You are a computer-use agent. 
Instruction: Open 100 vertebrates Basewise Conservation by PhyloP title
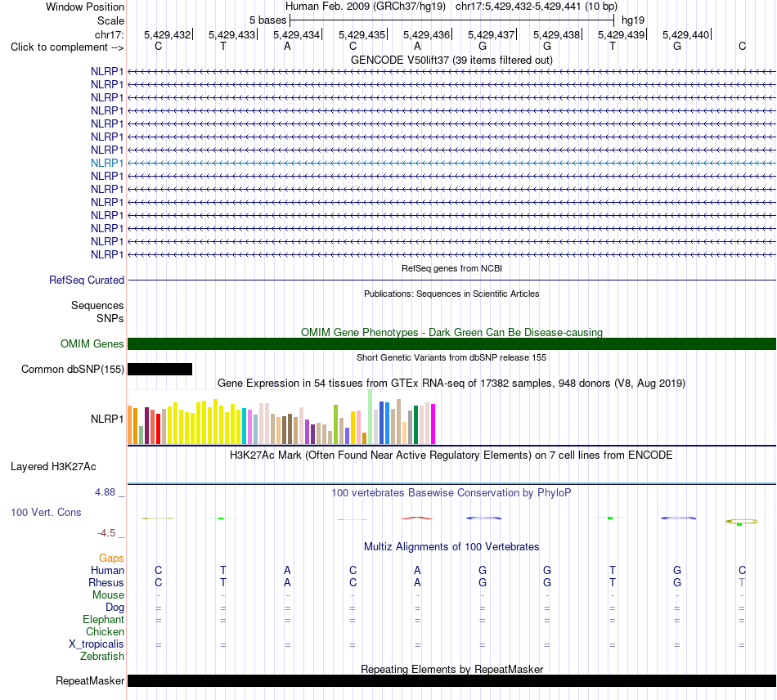coord(451,493)
